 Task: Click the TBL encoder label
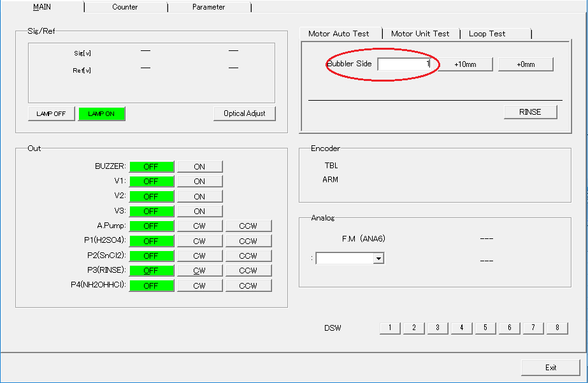(331, 166)
